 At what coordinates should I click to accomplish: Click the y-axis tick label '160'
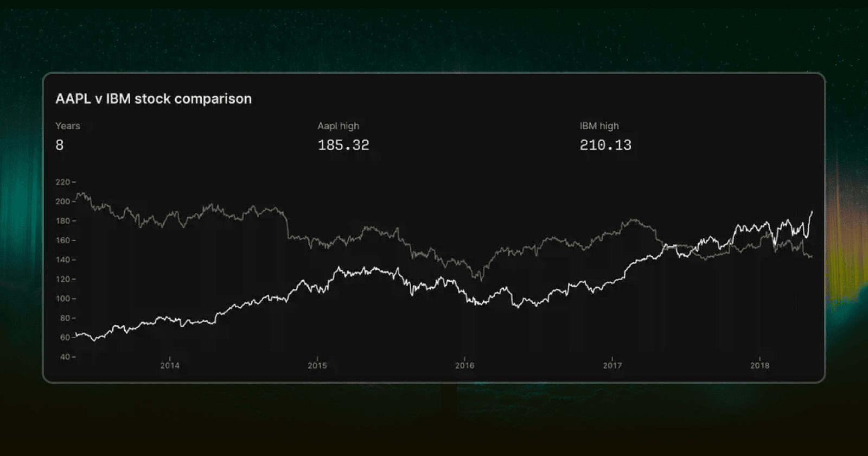click(x=63, y=240)
